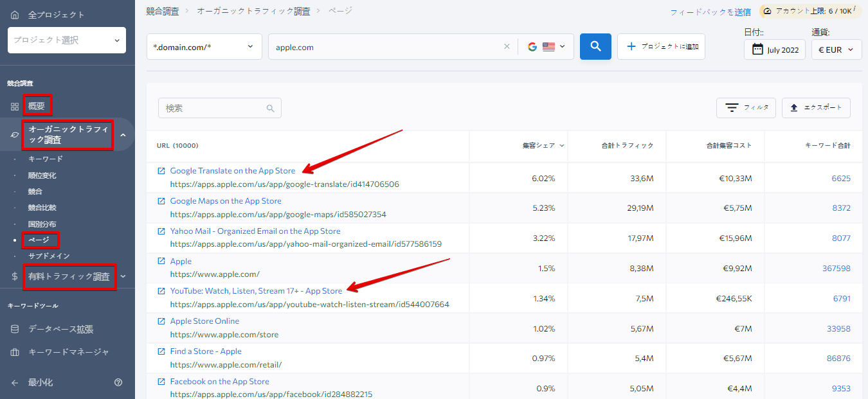
Task: Collapse the オーガニックトラフィック調査 section chevron
Action: [x=123, y=135]
